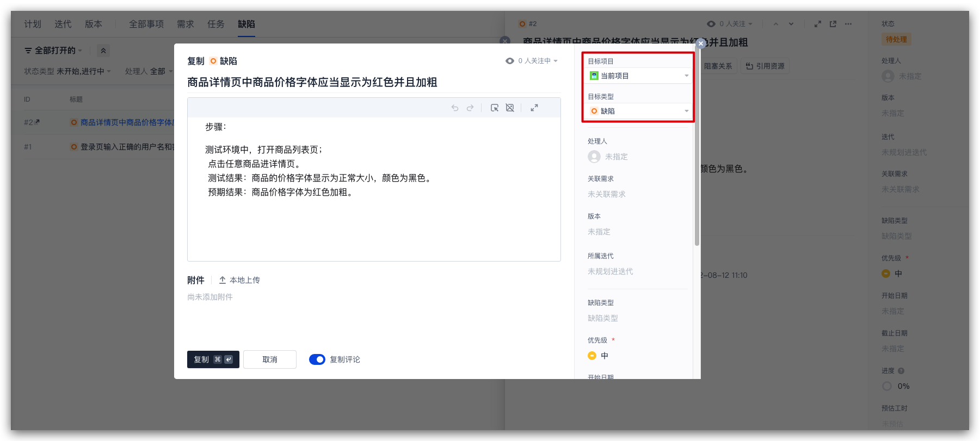Click the 引用资源 button
The image size is (980, 441).
pyautogui.click(x=765, y=66)
